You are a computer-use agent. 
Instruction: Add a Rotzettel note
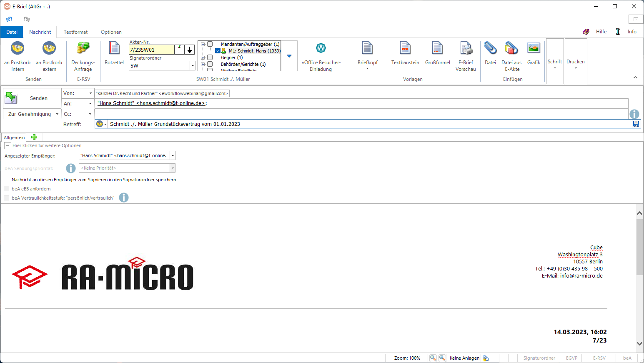click(114, 53)
